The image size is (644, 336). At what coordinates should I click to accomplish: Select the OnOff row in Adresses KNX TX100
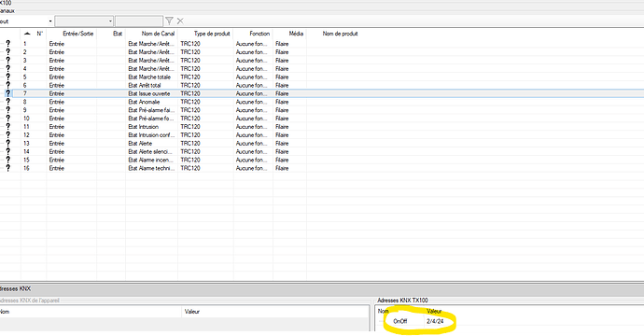click(x=400, y=321)
